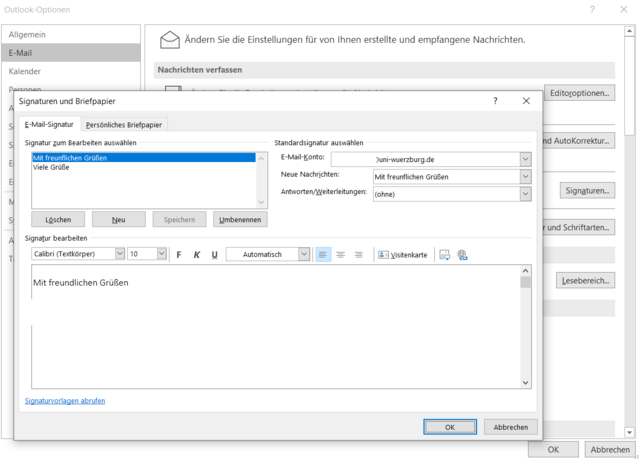The height and width of the screenshot is (459, 639).
Task: Open the font size dropdown
Action: (161, 255)
